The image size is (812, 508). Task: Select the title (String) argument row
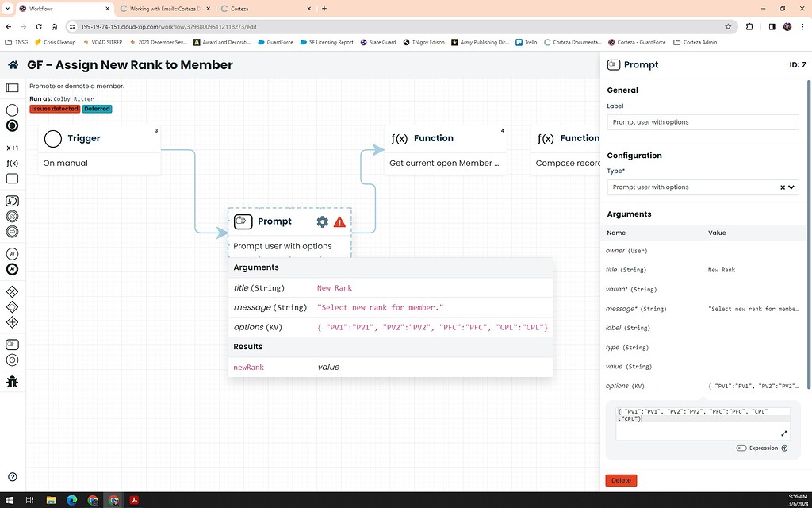point(703,270)
